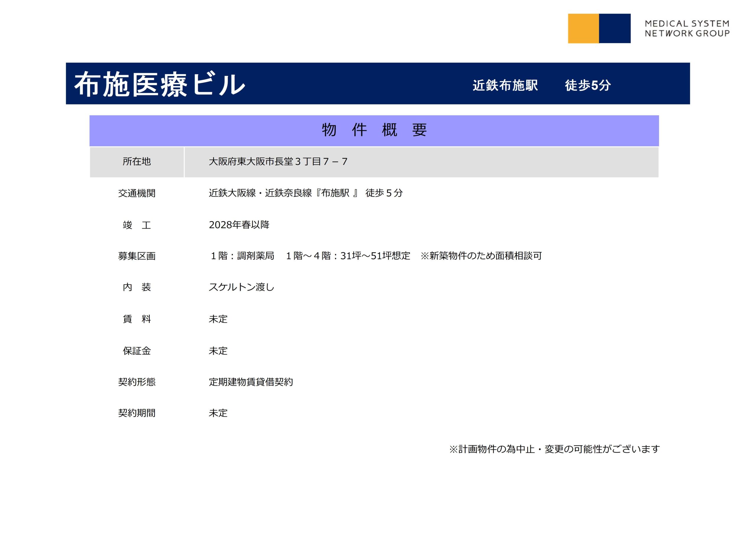The height and width of the screenshot is (534, 756).
Task: Click the navy square in the logo
Action: [x=615, y=28]
